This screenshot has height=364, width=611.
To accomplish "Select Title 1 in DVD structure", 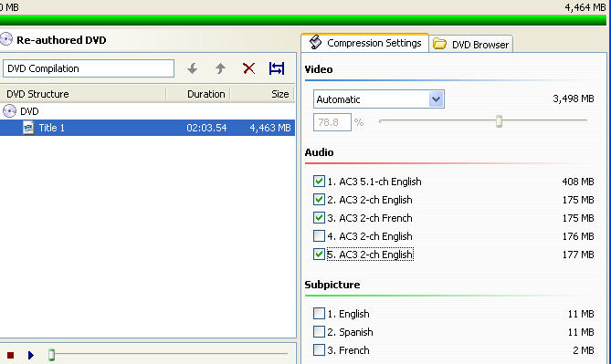I will point(147,128).
